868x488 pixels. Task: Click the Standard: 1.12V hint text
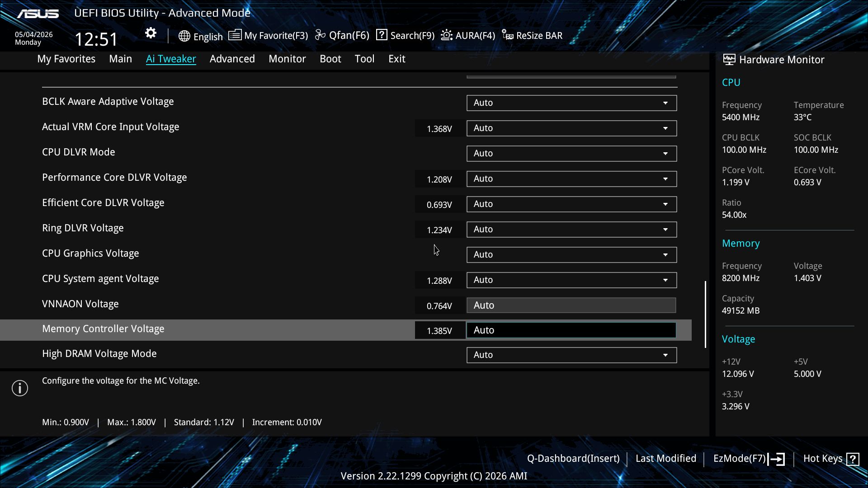click(204, 422)
